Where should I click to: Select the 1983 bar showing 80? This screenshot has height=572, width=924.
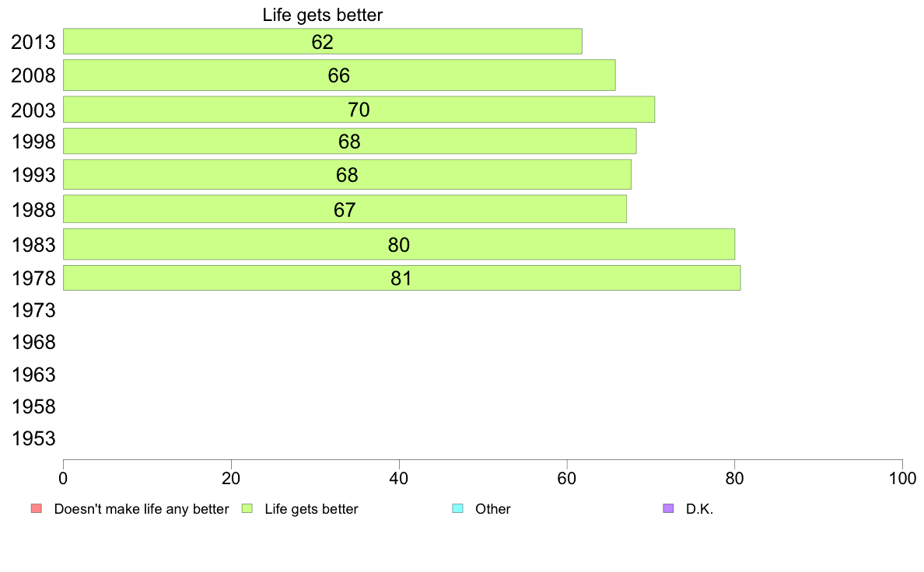coord(399,244)
